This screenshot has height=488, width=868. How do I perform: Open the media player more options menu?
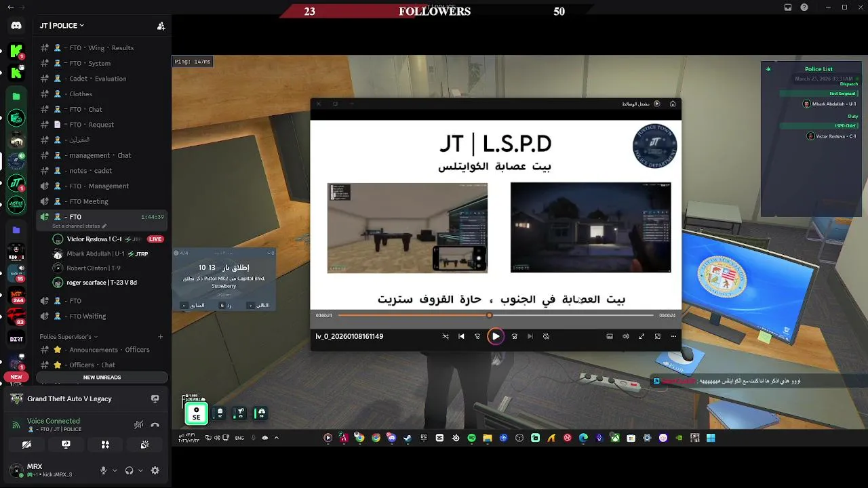coord(673,336)
